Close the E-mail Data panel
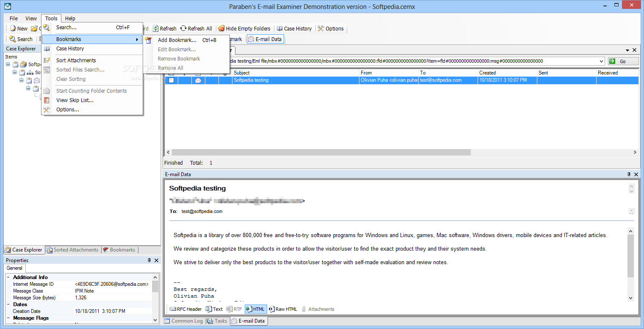This screenshot has width=644, height=329. pos(636,174)
